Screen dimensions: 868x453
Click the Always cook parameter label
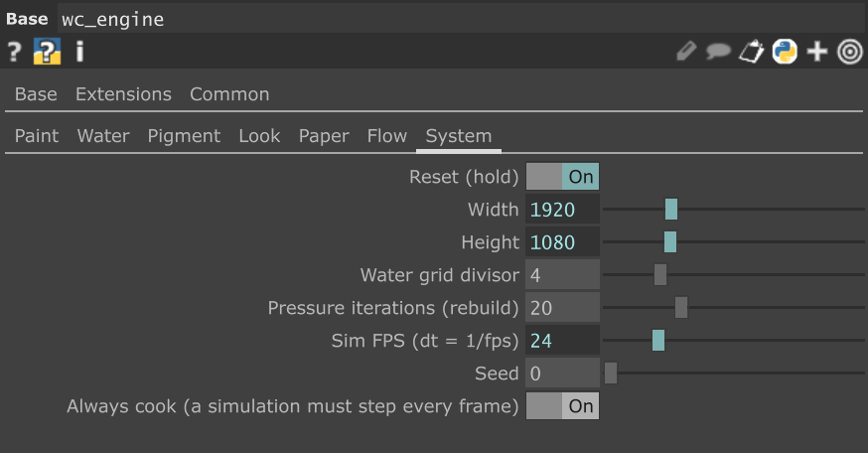[293, 406]
